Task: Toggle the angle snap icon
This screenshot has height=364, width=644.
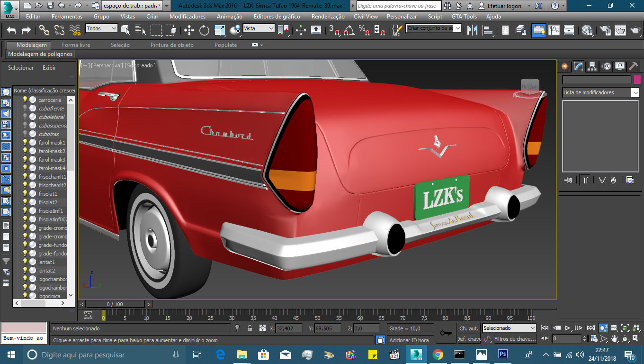Action: [x=349, y=30]
